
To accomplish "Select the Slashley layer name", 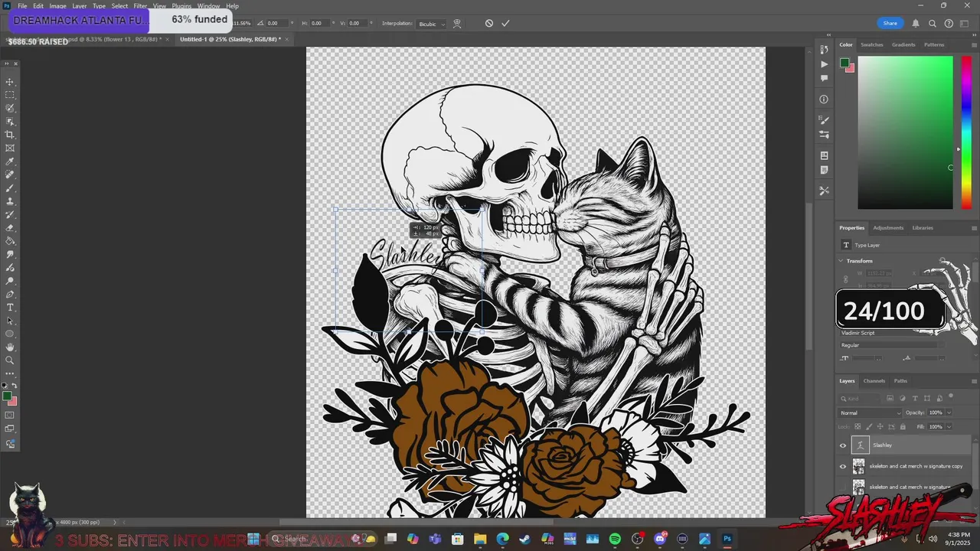I will (882, 445).
